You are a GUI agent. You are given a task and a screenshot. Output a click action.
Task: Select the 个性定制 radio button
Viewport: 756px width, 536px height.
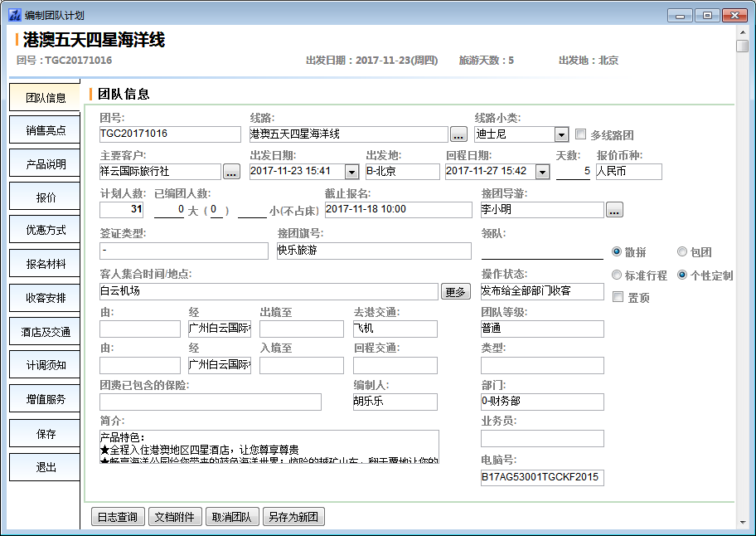point(682,275)
